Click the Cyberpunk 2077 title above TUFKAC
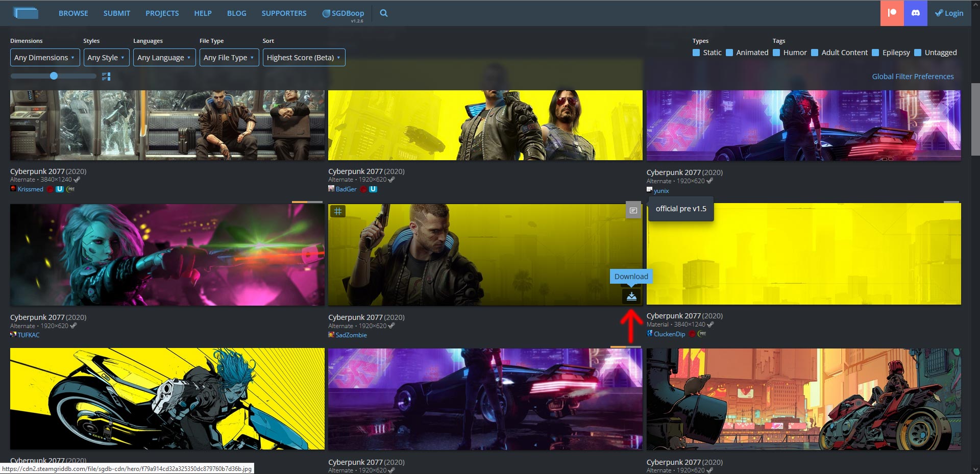The height and width of the screenshot is (474, 980). coord(37,317)
